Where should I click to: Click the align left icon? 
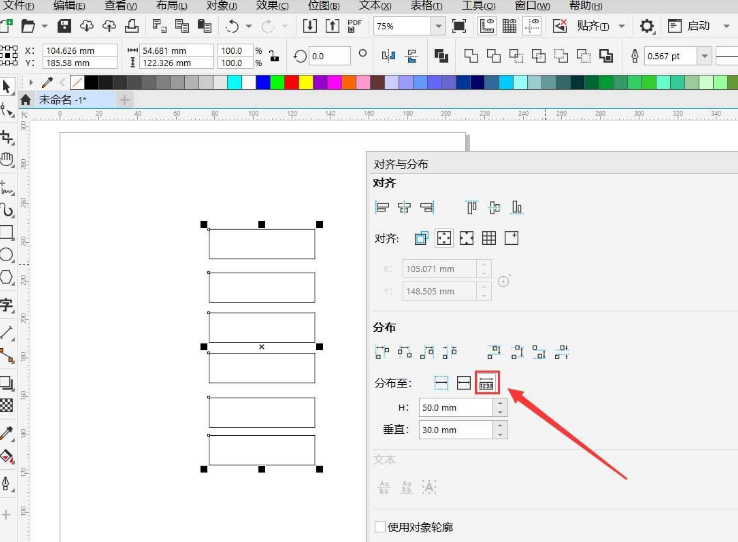coord(381,208)
